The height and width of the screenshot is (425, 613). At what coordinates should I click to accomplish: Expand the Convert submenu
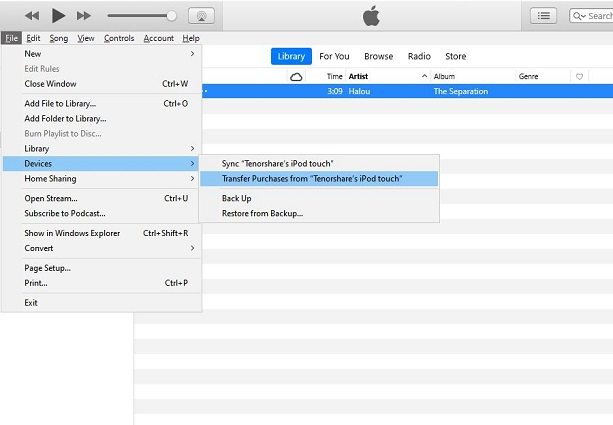click(109, 248)
